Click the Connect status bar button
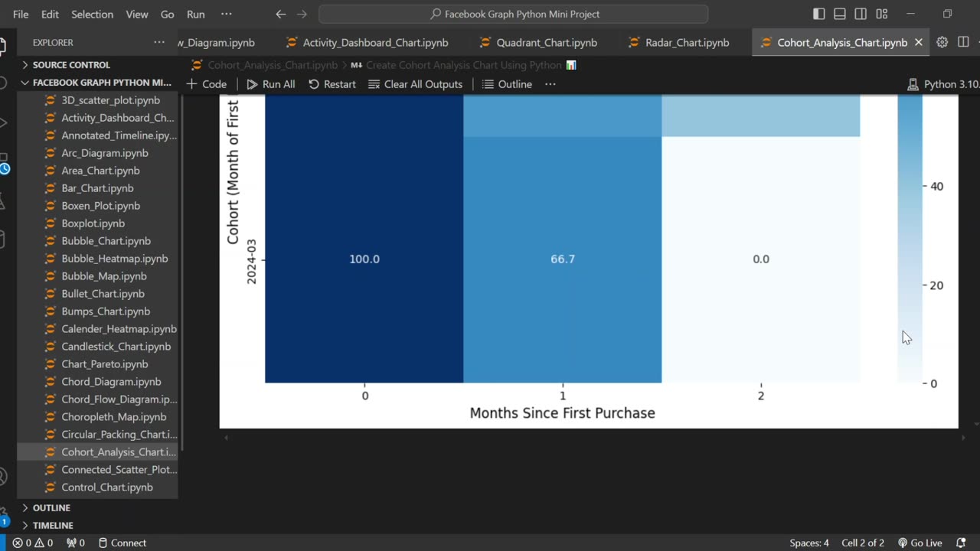The width and height of the screenshot is (980, 551). 122,543
